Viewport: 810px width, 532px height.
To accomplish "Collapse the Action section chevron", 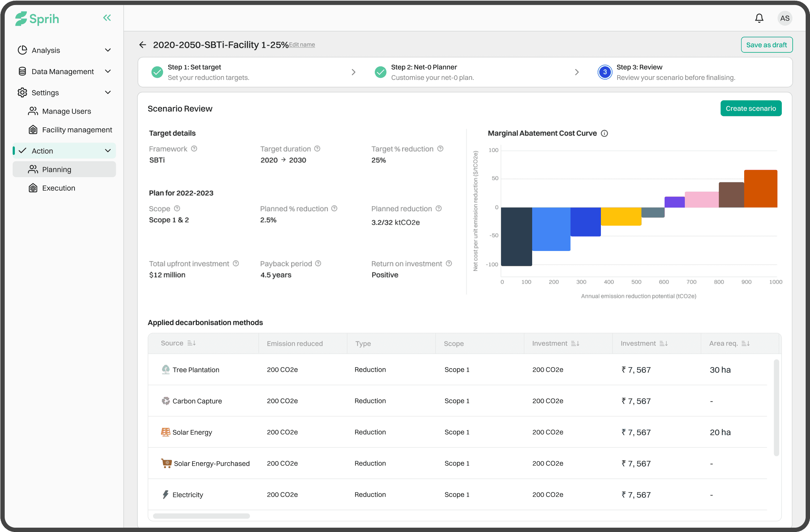I will (x=108, y=150).
